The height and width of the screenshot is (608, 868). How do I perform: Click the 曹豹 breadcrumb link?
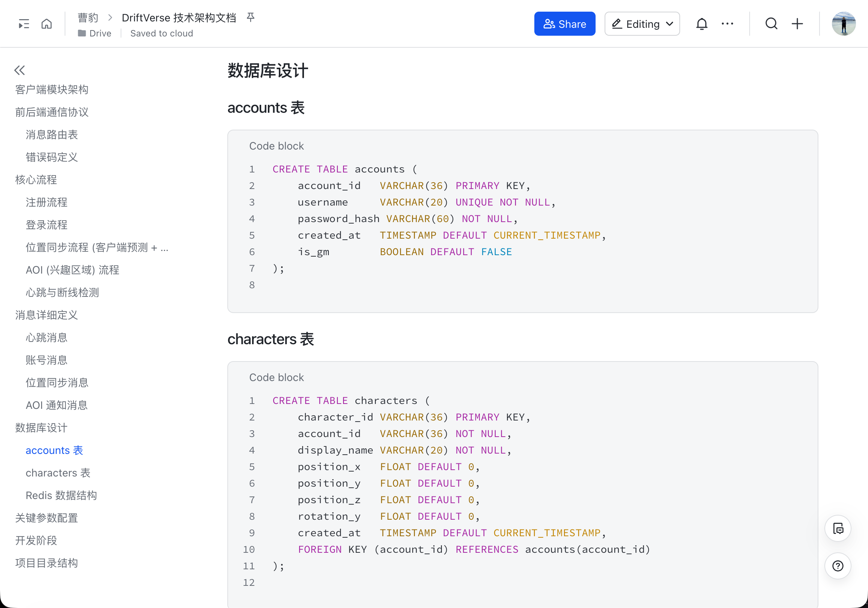point(88,17)
